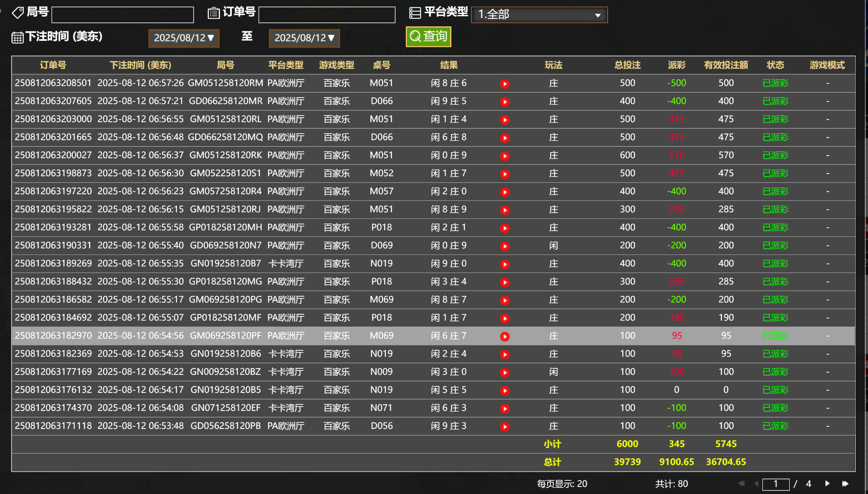Open the start date picker
Image resolution: width=868 pixels, height=494 pixels.
click(183, 38)
